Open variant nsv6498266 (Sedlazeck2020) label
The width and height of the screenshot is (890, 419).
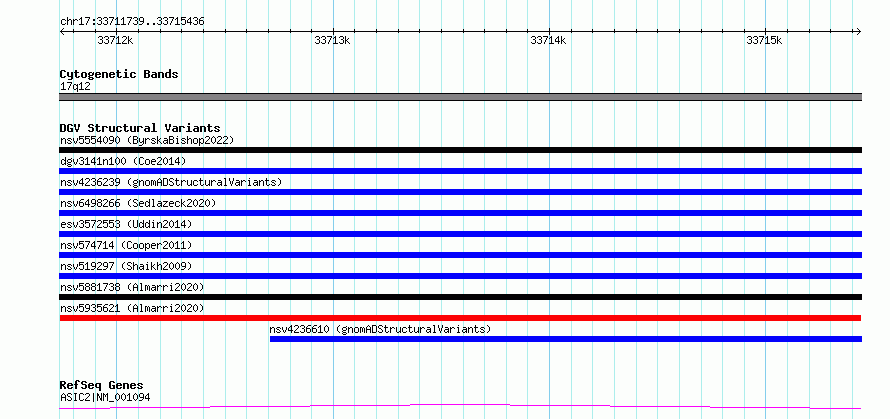coord(138,203)
